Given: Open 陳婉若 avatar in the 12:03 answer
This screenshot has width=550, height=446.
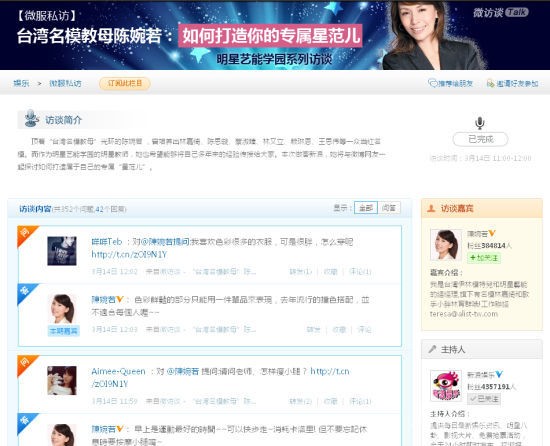Looking at the screenshot, I should (x=62, y=309).
